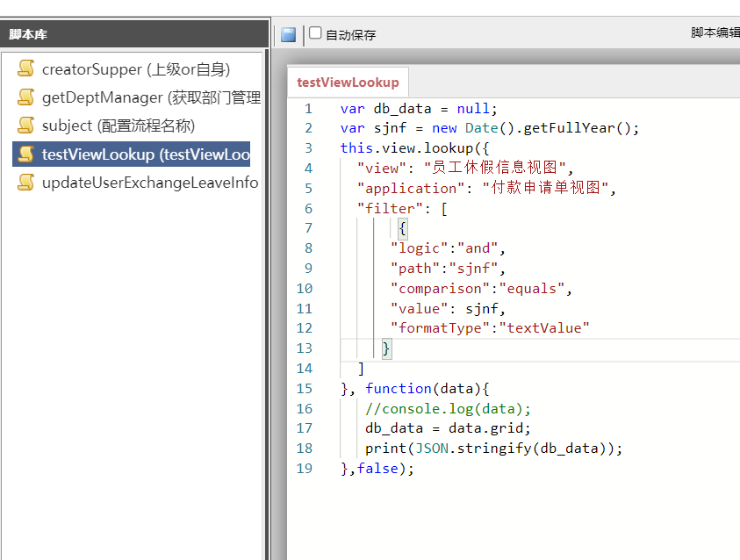The image size is (740, 560).
Task: Click the getDeptManager script scroll icon
Action: tap(26, 97)
